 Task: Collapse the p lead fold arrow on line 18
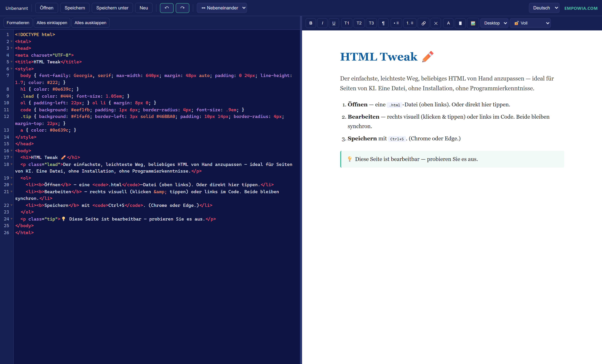[12, 164]
